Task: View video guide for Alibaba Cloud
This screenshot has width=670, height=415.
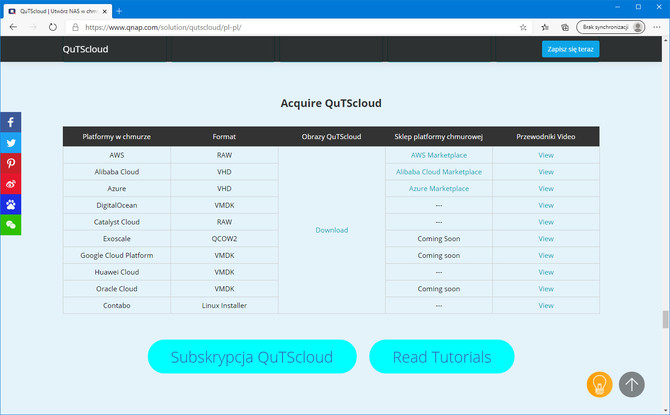Action: tap(546, 172)
